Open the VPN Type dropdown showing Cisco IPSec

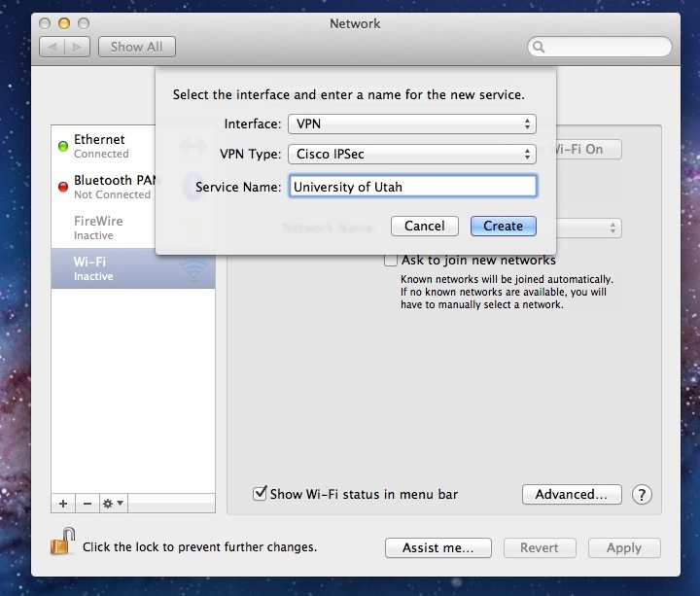point(412,154)
